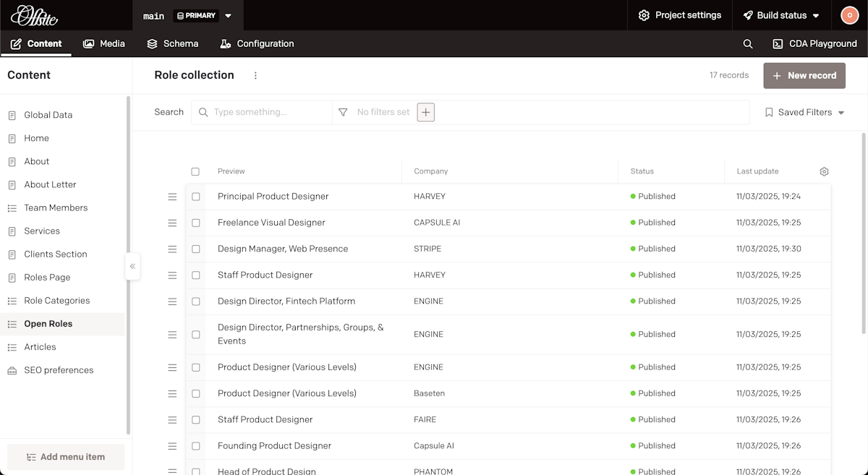Open table column settings gear icon

coord(824,172)
